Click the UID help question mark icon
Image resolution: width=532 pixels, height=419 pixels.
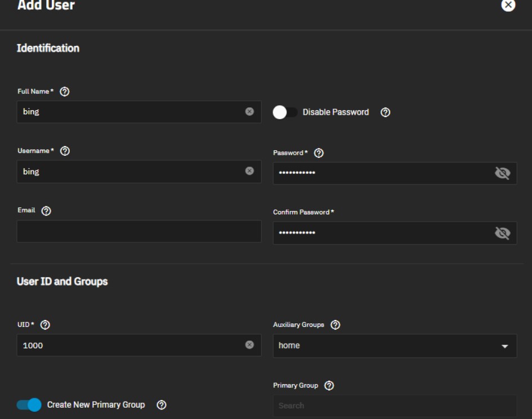(x=46, y=325)
